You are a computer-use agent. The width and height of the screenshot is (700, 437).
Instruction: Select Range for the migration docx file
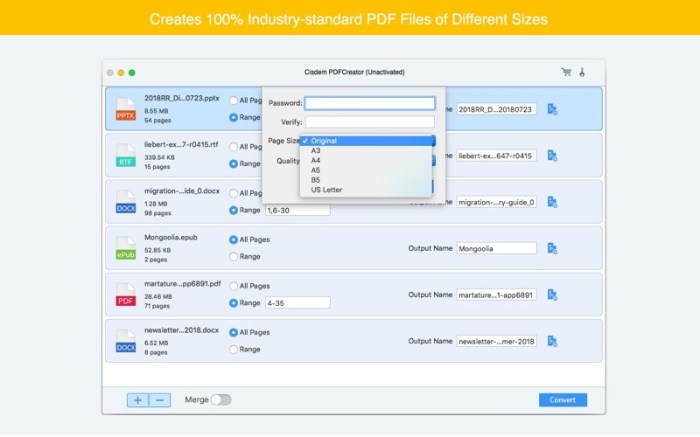tap(233, 210)
